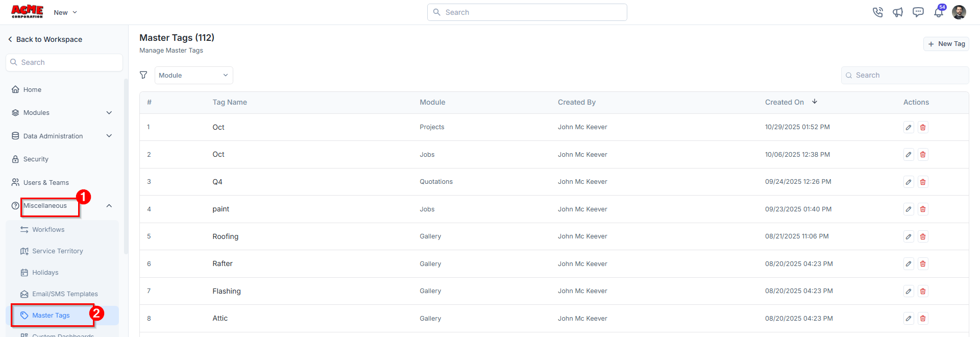Click the Quotations module cell

(436, 182)
